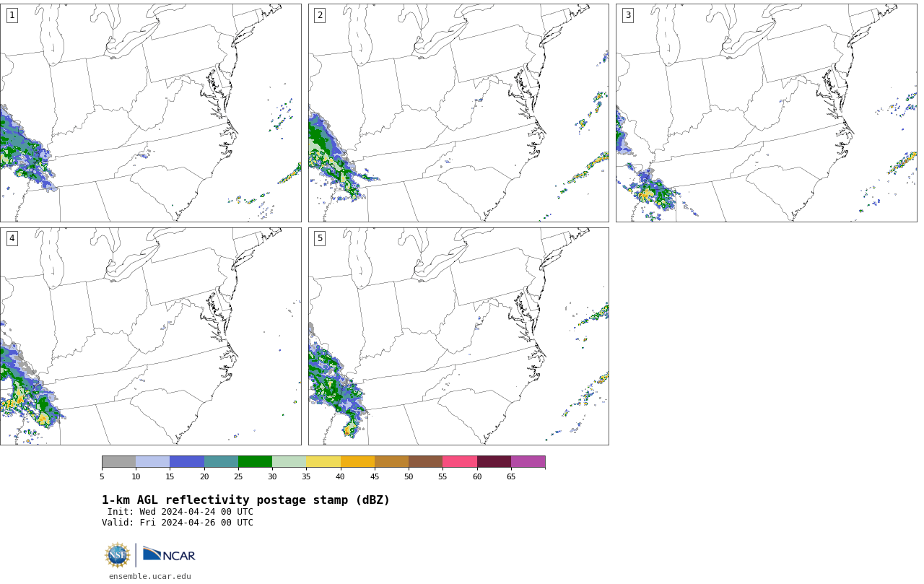Click the colorbar tick label 50
This screenshot has height=584, width=924.
click(x=409, y=476)
